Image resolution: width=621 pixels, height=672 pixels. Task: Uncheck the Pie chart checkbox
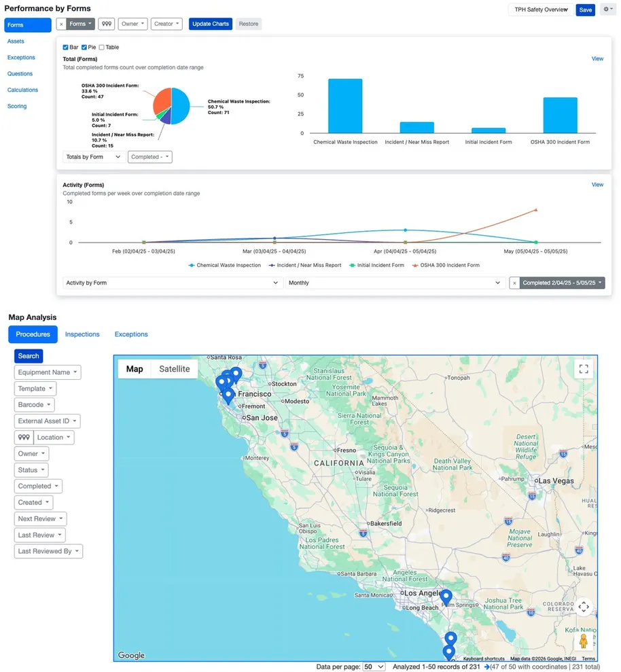point(84,47)
